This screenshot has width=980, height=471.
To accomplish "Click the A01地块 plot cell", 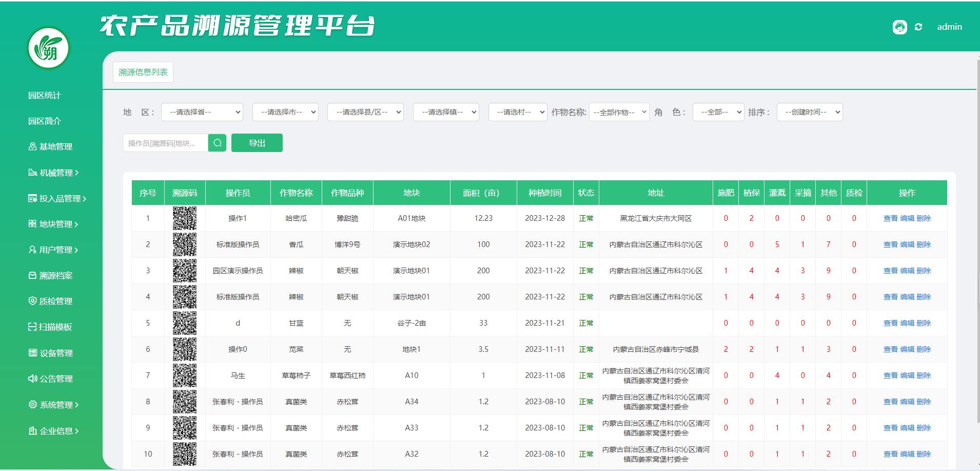I will coord(411,218).
